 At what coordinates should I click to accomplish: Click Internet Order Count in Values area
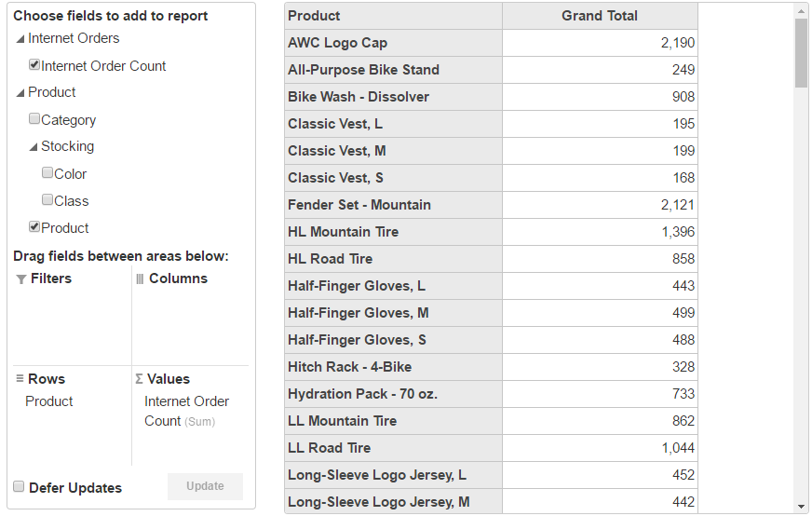tap(186, 411)
